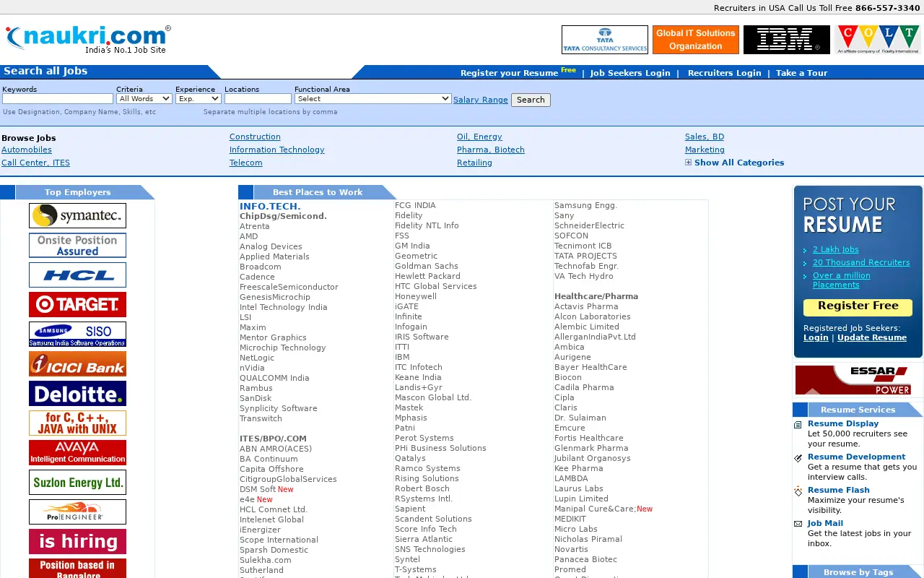Click the Target employer logo

tap(77, 304)
